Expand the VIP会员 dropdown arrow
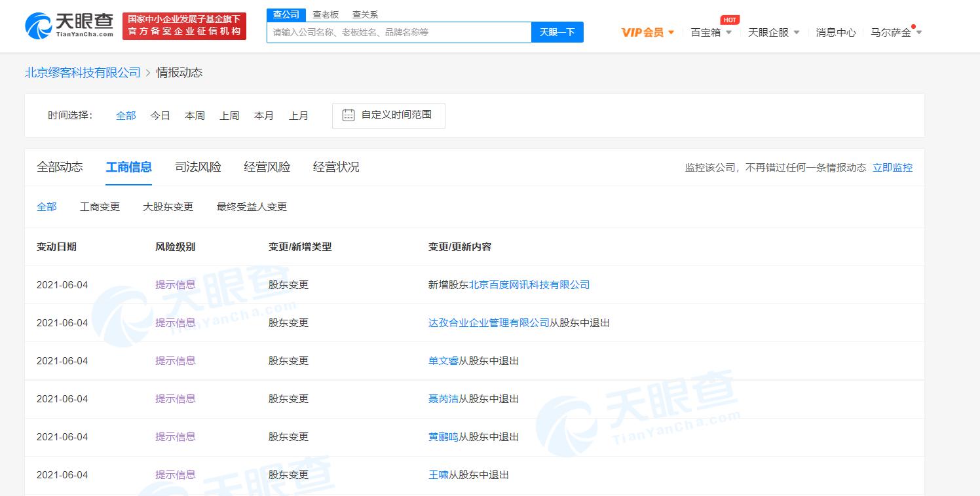Image resolution: width=980 pixels, height=496 pixels. (x=671, y=32)
